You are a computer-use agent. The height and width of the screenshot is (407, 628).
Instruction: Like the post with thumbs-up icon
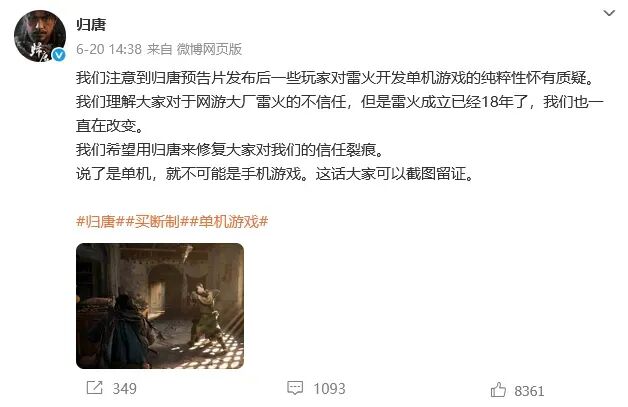click(x=498, y=389)
